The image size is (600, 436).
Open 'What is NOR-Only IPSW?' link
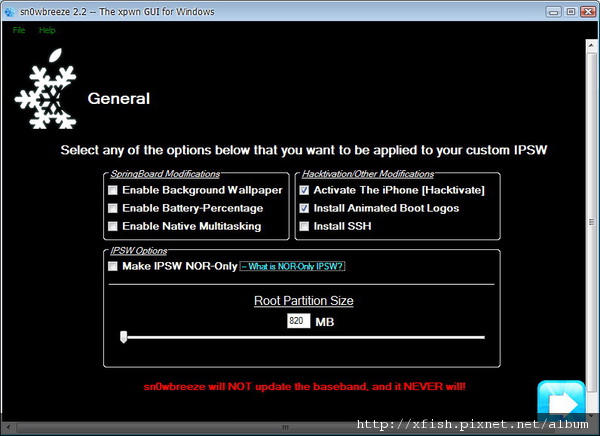(292, 266)
